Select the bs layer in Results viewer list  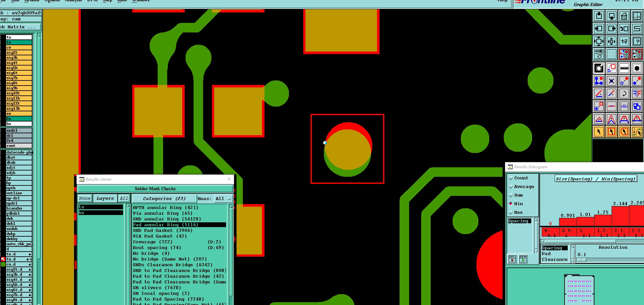point(100,213)
